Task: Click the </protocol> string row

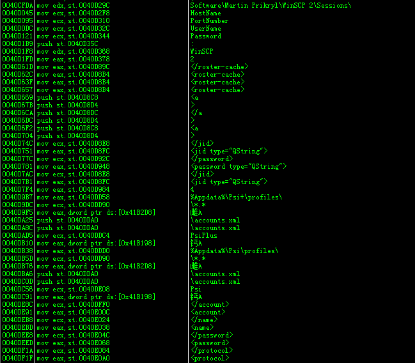Action: [x=208, y=350]
